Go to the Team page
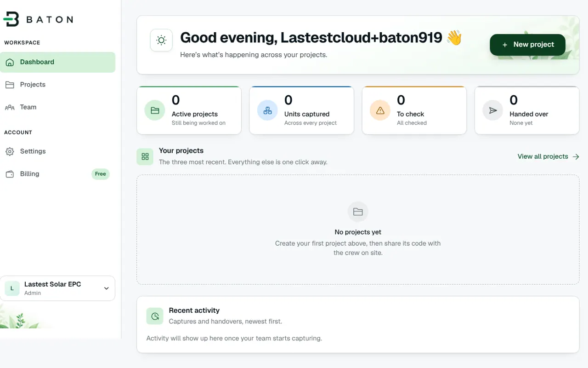The image size is (588, 368). pyautogui.click(x=58, y=107)
